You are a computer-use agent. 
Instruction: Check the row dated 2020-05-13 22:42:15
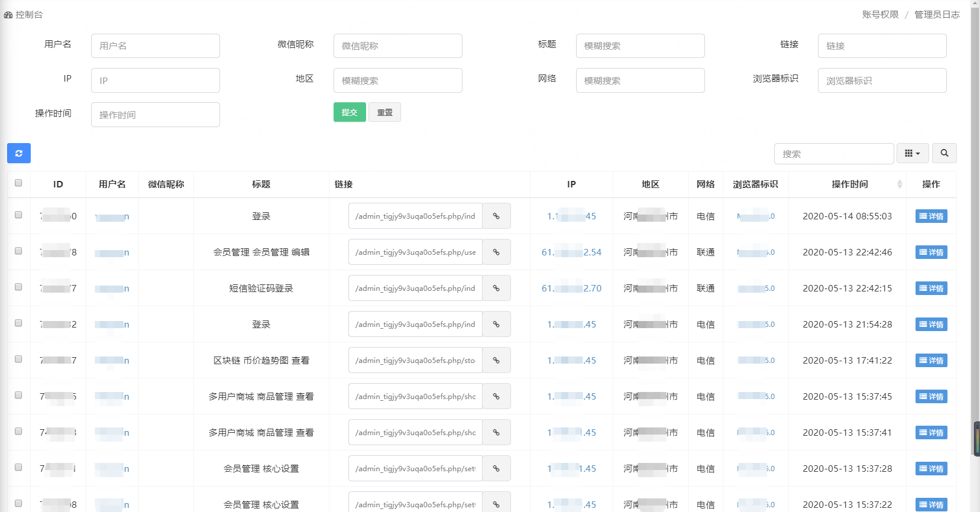[x=18, y=287]
